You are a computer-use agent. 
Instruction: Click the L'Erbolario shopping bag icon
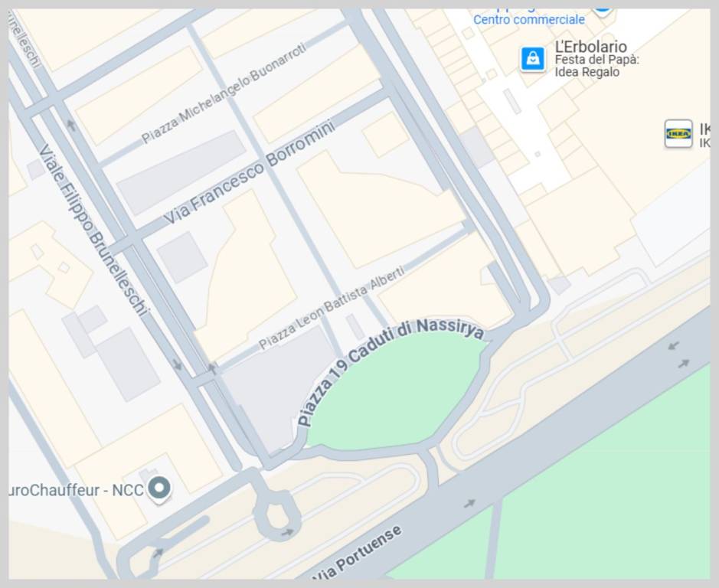[532, 59]
